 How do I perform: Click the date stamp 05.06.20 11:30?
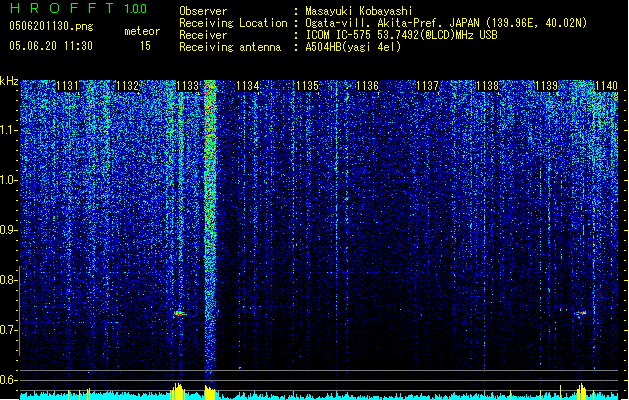[x=51, y=46]
